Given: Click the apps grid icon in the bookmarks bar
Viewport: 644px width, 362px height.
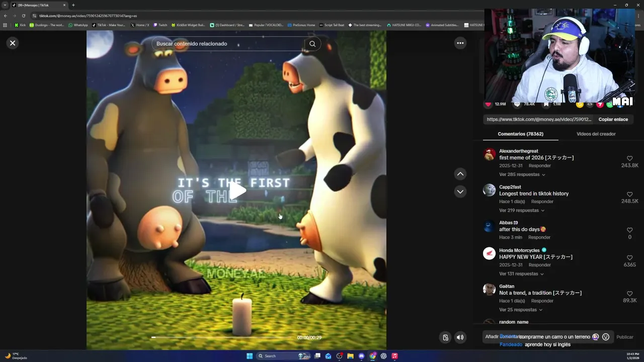Looking at the screenshot, I should click(x=5, y=25).
